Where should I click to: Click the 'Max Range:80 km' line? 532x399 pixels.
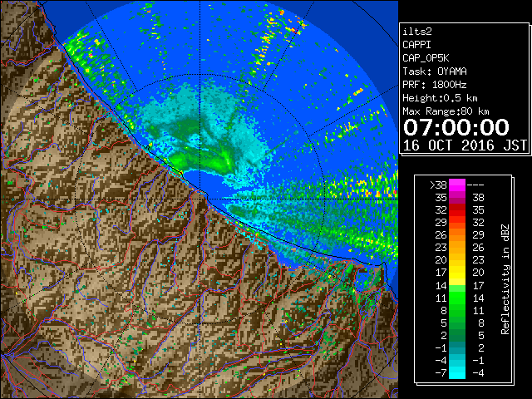click(446, 111)
